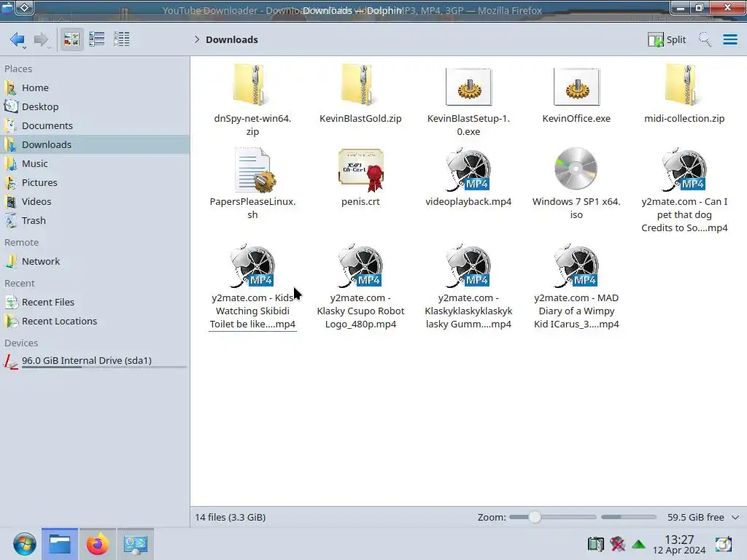747x560 pixels.
Task: Toggle Split view
Action: 667,39
